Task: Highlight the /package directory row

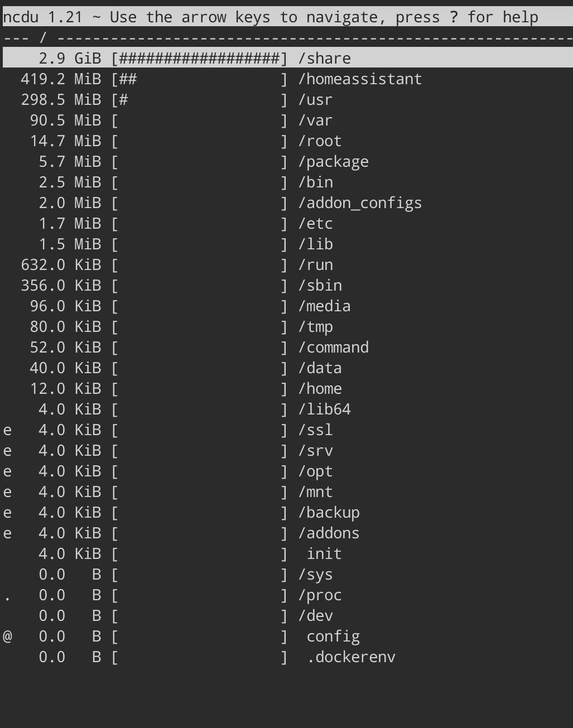Action: (333, 162)
